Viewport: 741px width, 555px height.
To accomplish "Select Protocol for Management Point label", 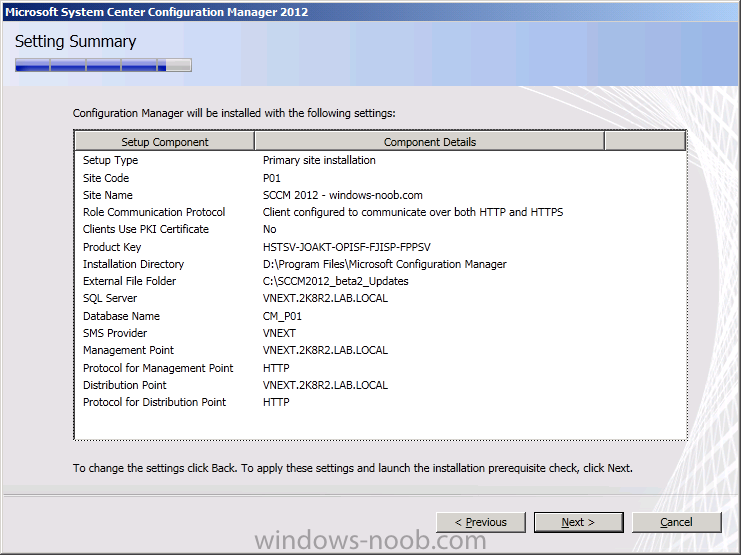I will [x=158, y=368].
